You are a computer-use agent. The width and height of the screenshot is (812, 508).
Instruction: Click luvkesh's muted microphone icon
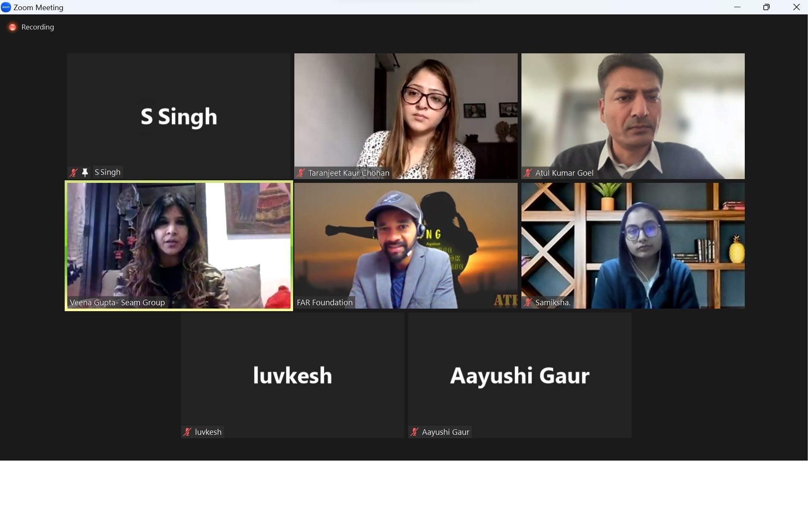pos(187,432)
